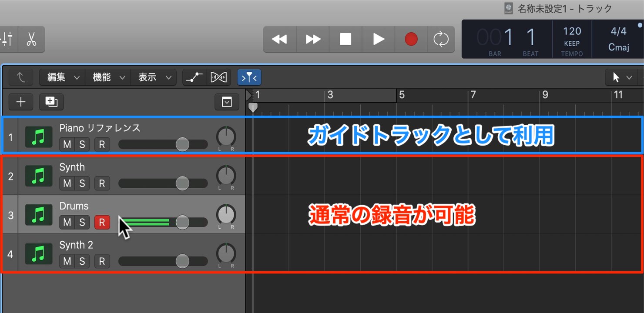
Task: Click the Drums track instrument icon
Action: click(38, 215)
